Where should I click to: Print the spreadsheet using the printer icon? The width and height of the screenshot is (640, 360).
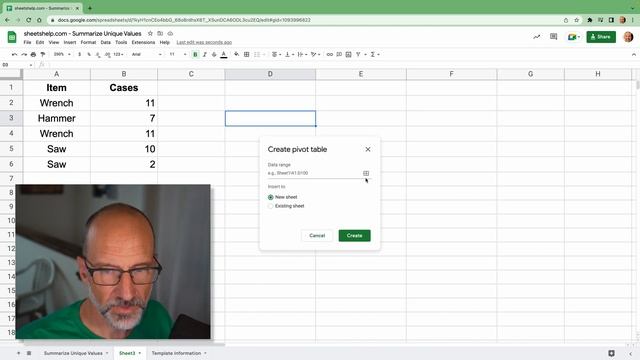(33, 54)
